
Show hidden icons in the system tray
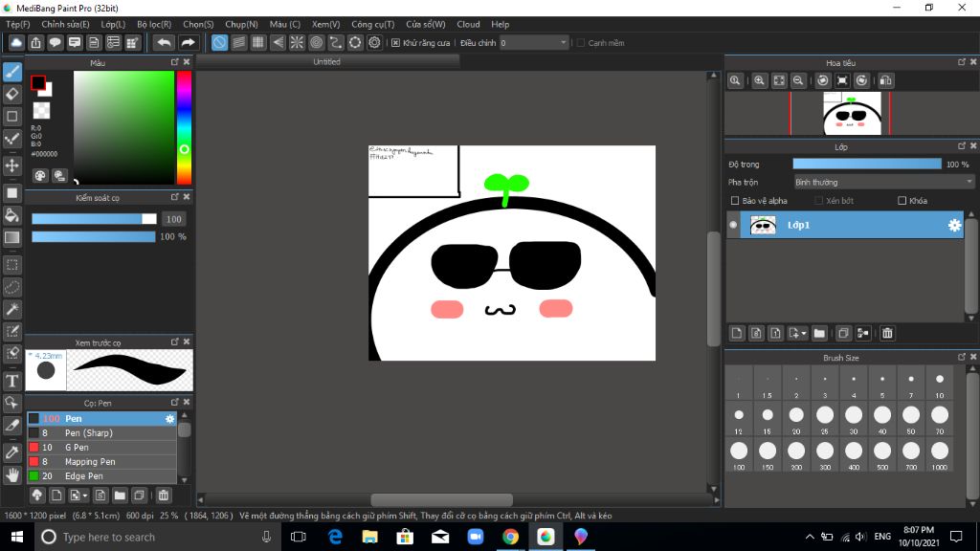pos(810,537)
